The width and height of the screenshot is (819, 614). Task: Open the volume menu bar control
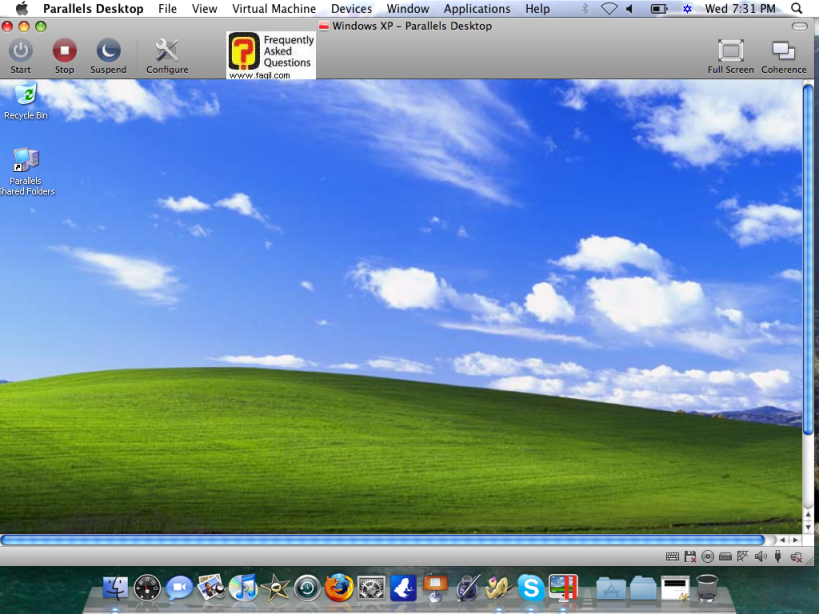point(629,8)
